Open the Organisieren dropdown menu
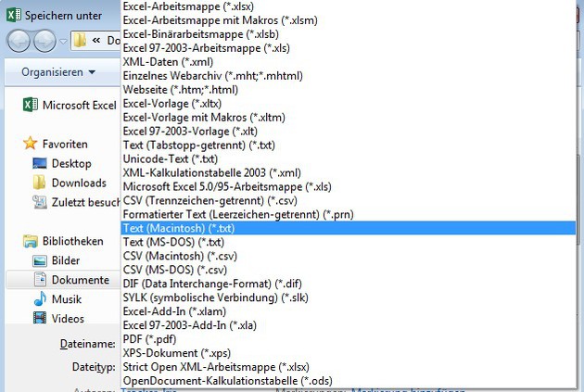This screenshot has width=584, height=392. (x=58, y=72)
